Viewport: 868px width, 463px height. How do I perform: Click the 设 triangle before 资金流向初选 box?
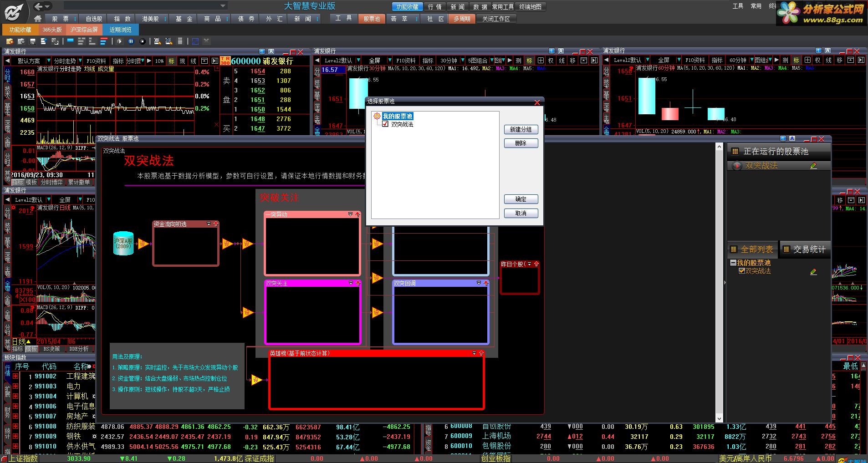tap(143, 244)
